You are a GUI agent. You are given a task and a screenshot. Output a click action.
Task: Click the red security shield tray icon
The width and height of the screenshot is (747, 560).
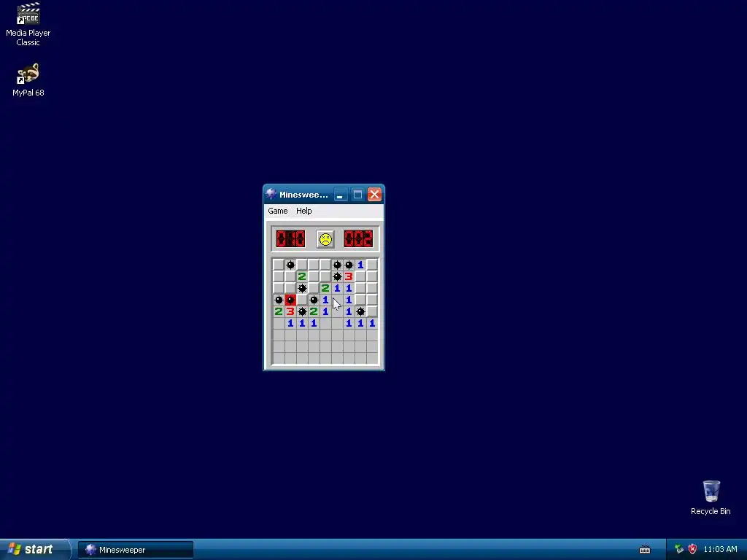pos(692,550)
